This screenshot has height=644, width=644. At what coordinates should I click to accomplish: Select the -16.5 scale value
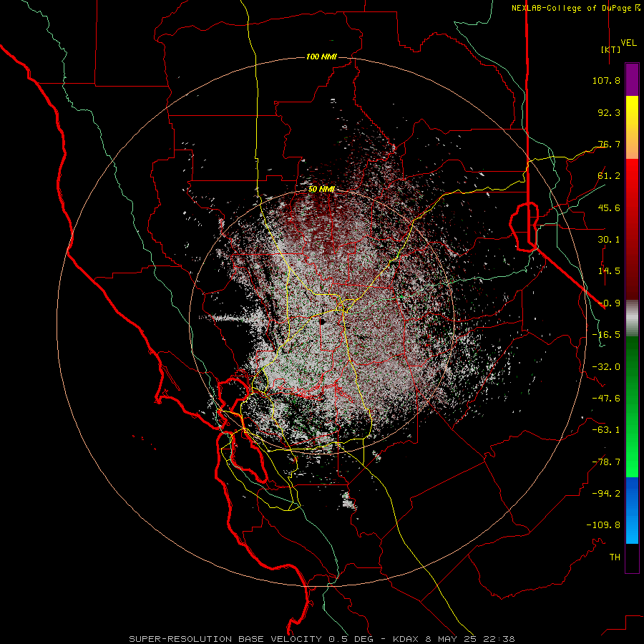[x=606, y=335]
